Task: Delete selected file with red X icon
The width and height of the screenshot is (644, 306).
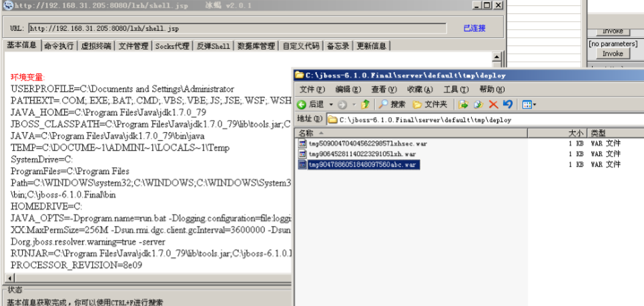Action: 493,105
